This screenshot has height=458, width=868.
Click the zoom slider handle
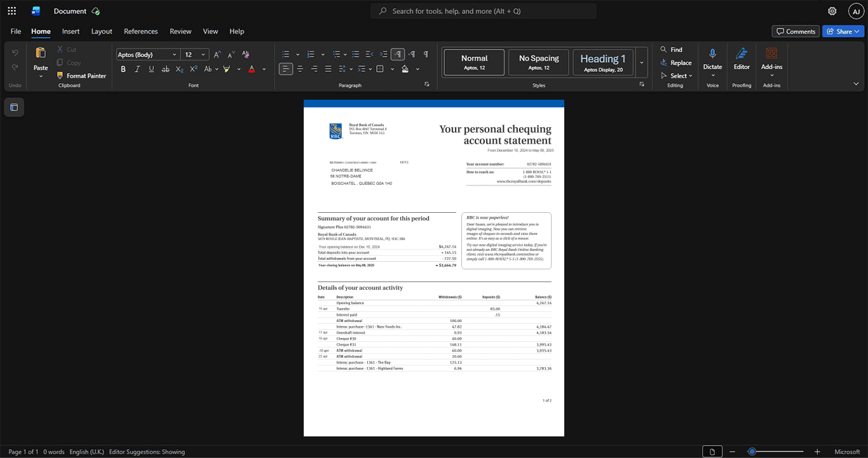click(x=752, y=452)
